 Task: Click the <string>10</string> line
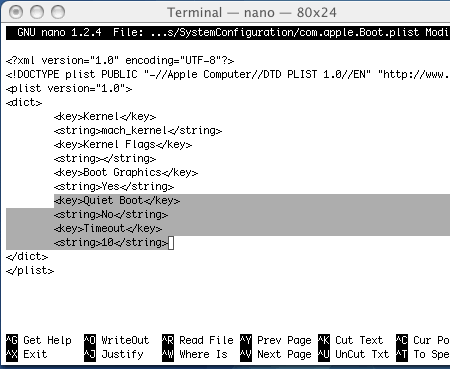point(111,242)
